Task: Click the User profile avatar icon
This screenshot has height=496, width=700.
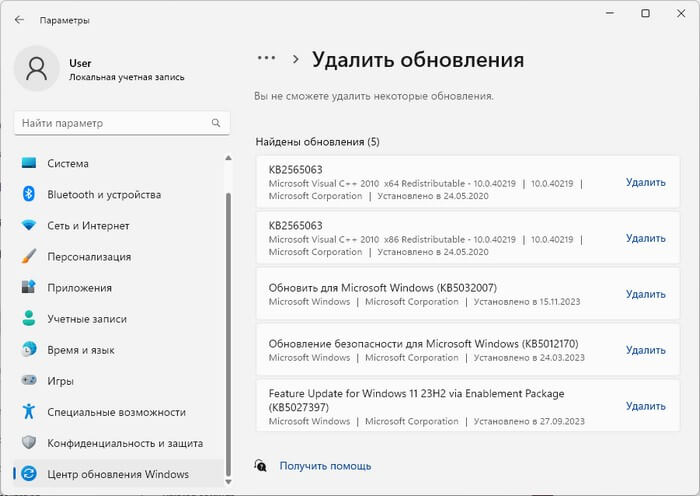Action: (x=38, y=69)
